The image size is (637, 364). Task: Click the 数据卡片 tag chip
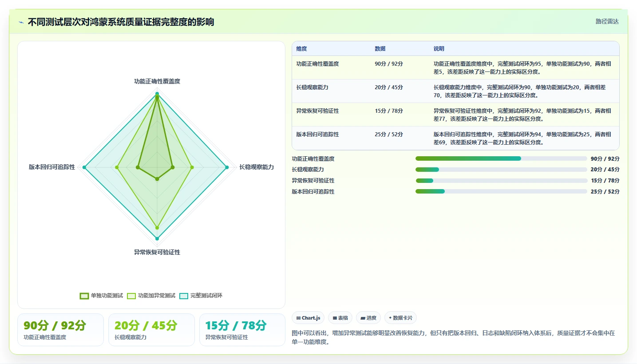coord(400,318)
